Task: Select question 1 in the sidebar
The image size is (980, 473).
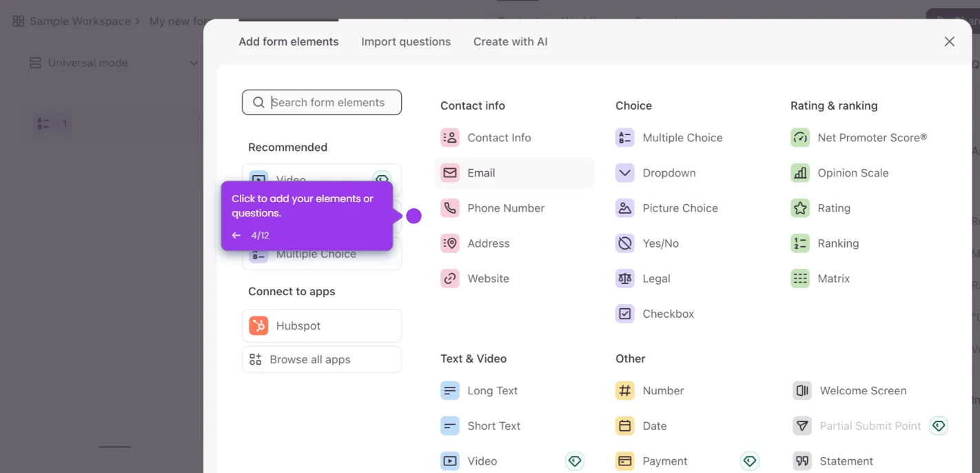Action: (x=53, y=123)
